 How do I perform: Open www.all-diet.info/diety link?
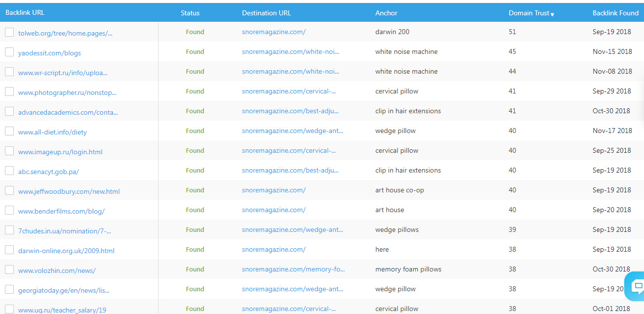tap(52, 132)
